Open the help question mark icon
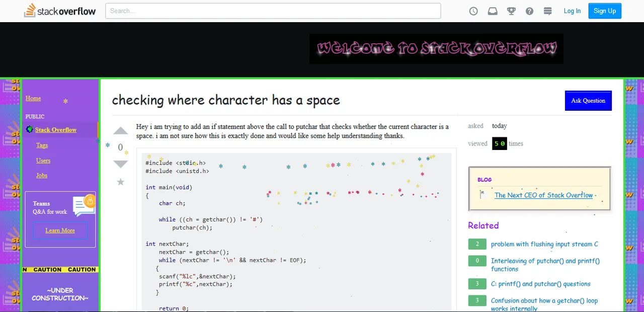 [x=529, y=11]
